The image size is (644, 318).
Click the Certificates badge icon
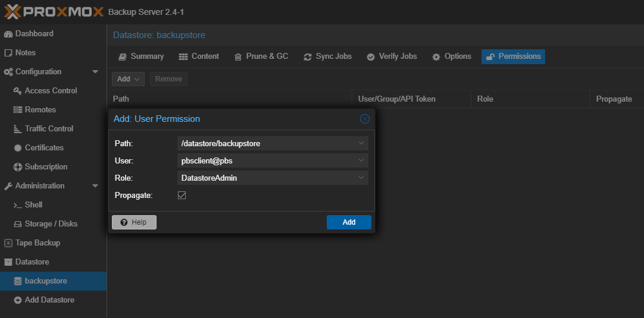click(x=18, y=148)
